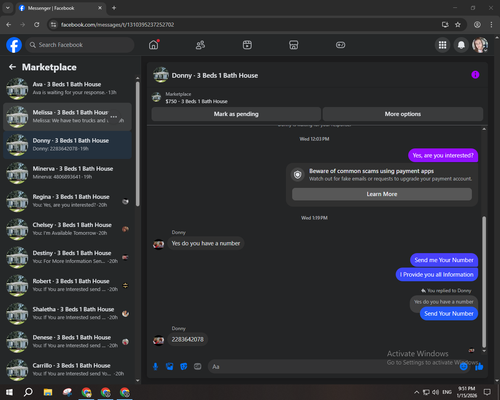Open Minerva 3 Beds 1 Bath conversation
The width and height of the screenshot is (500, 400).
click(x=67, y=173)
